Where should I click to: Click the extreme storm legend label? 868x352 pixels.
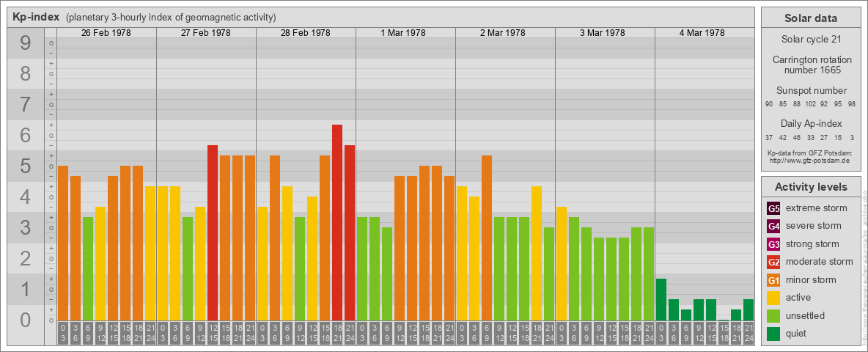click(x=817, y=208)
